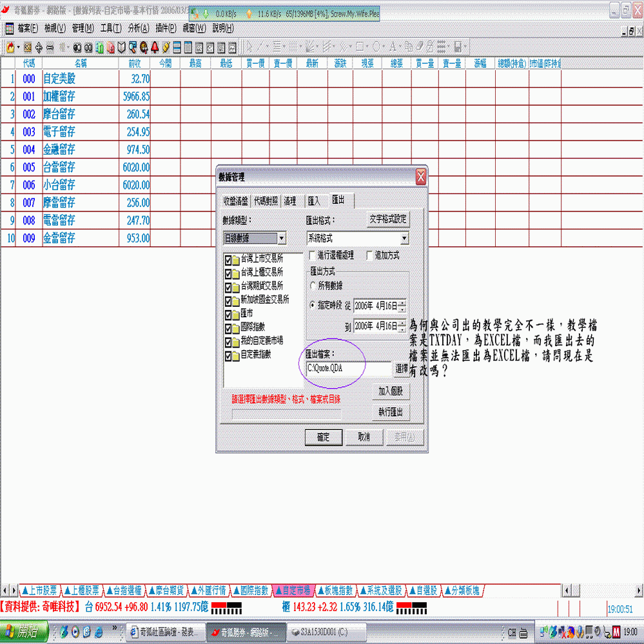
Task: Click the grid icon left of 檔案 menu
Action: [10, 28]
